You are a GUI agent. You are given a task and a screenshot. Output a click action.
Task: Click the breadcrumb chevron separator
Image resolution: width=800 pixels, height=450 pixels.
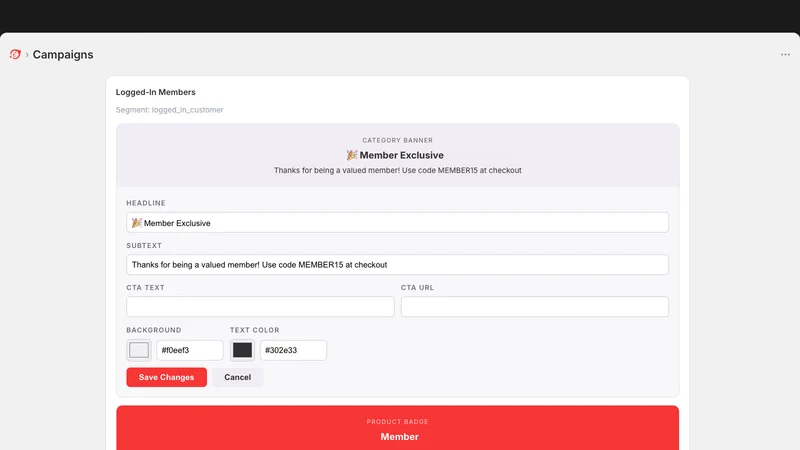coord(27,55)
